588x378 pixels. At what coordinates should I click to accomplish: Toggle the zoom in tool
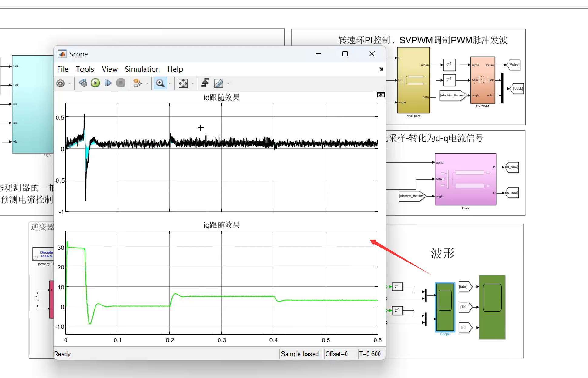pos(160,83)
